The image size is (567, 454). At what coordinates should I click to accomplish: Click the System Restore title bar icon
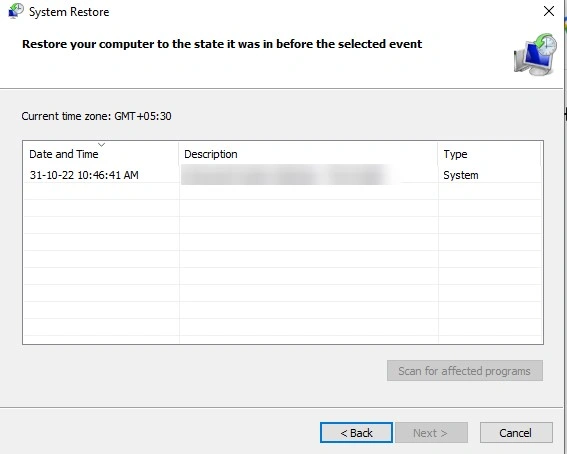[x=16, y=11]
